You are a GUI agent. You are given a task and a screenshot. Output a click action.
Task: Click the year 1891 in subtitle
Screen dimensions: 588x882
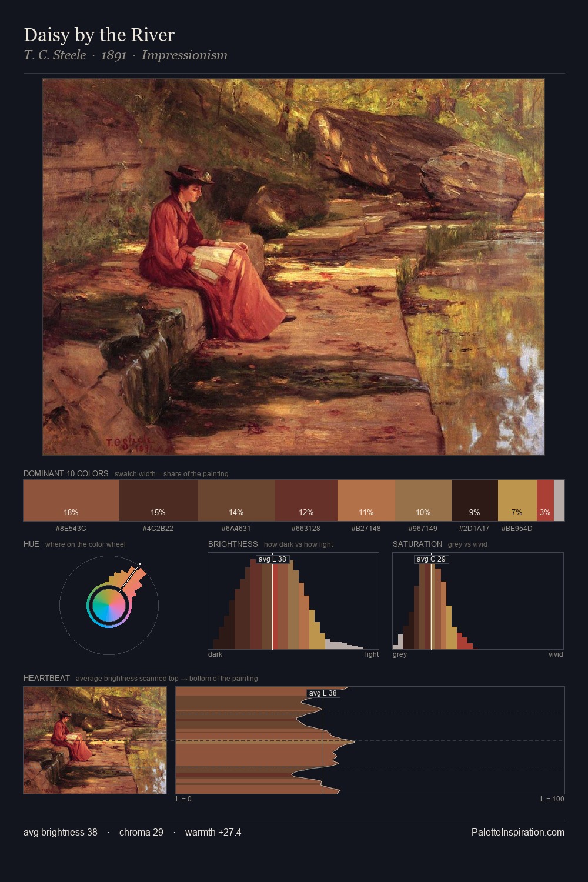(x=113, y=55)
